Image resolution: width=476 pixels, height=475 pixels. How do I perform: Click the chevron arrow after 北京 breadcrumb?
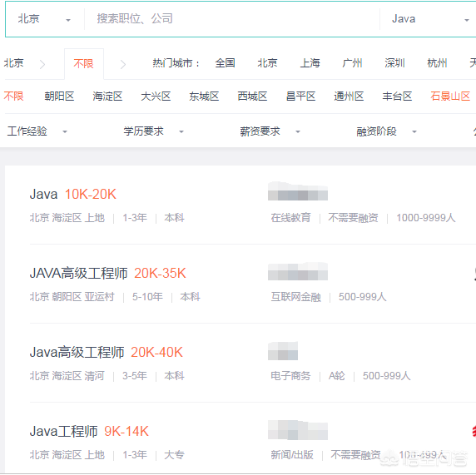click(42, 64)
